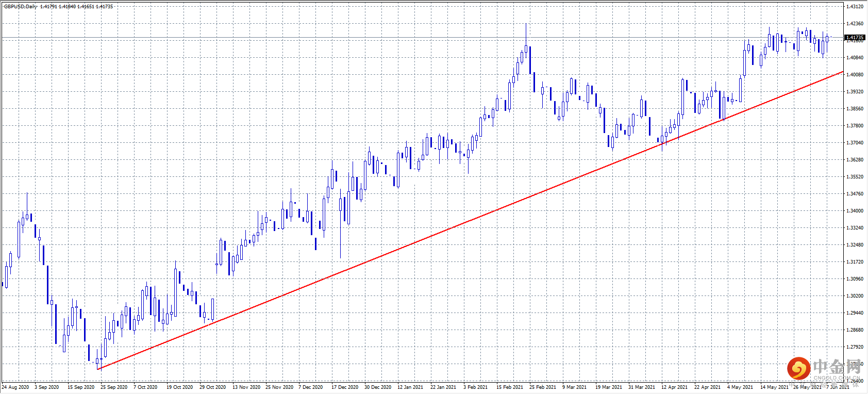Viewport: 868px width, 394px height.
Task: Click the 19 Oct 2020 date label
Action: click(180, 387)
